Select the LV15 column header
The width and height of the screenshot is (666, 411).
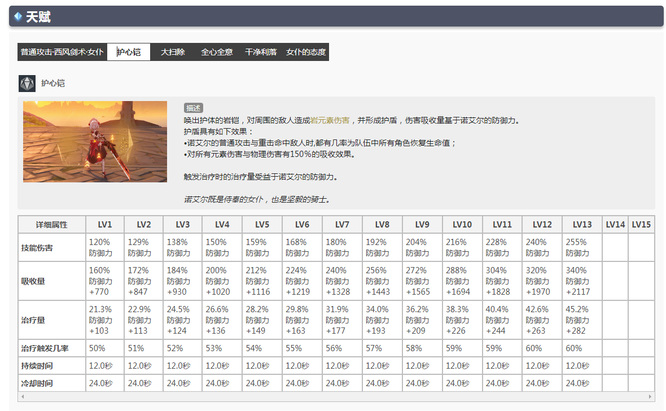[x=641, y=224]
